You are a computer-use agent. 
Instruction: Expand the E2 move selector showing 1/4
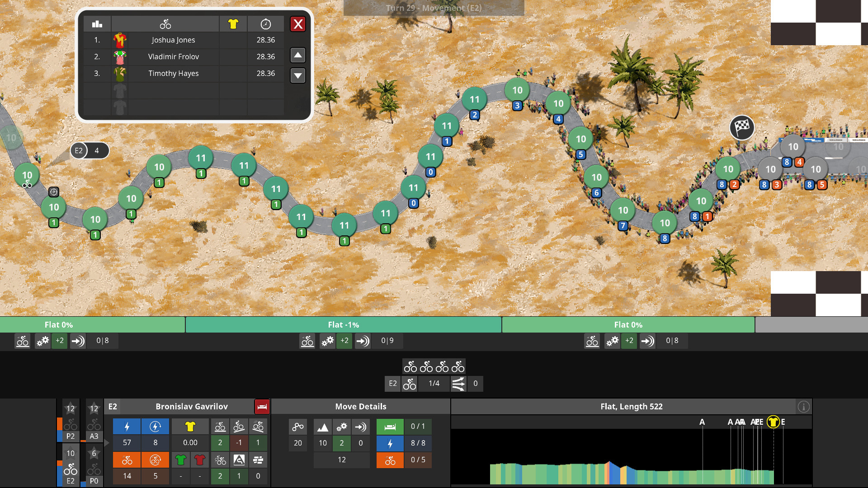pyautogui.click(x=434, y=384)
